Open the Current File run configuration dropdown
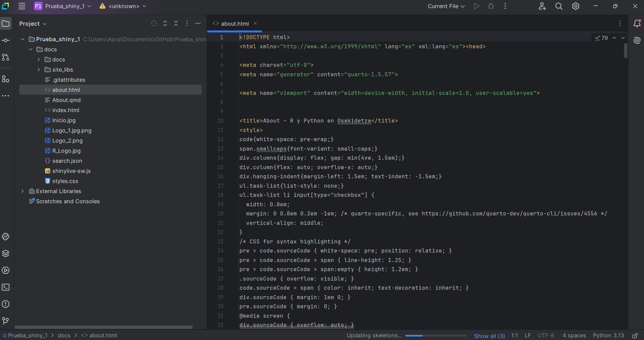The width and height of the screenshot is (644, 340). (446, 6)
